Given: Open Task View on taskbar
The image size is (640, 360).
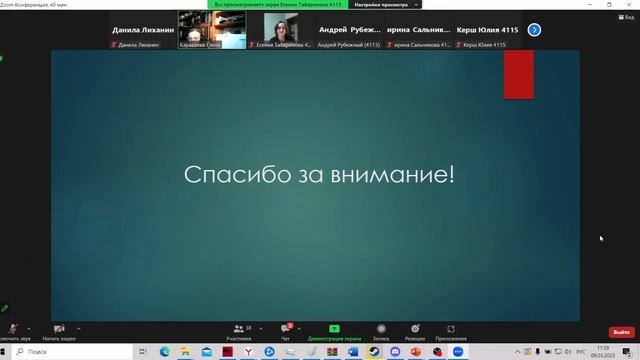Looking at the screenshot, I should [143, 351].
